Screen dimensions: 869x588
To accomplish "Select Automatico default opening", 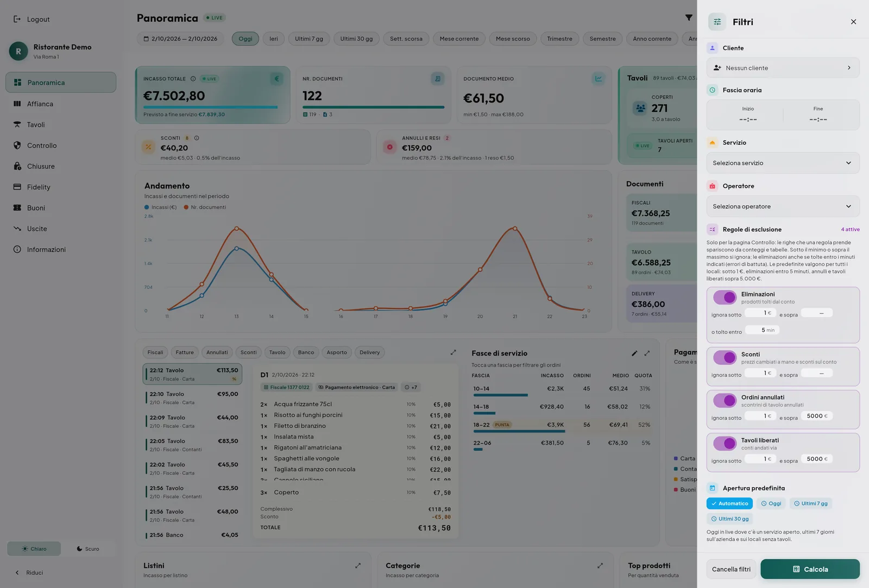I will pos(729,504).
